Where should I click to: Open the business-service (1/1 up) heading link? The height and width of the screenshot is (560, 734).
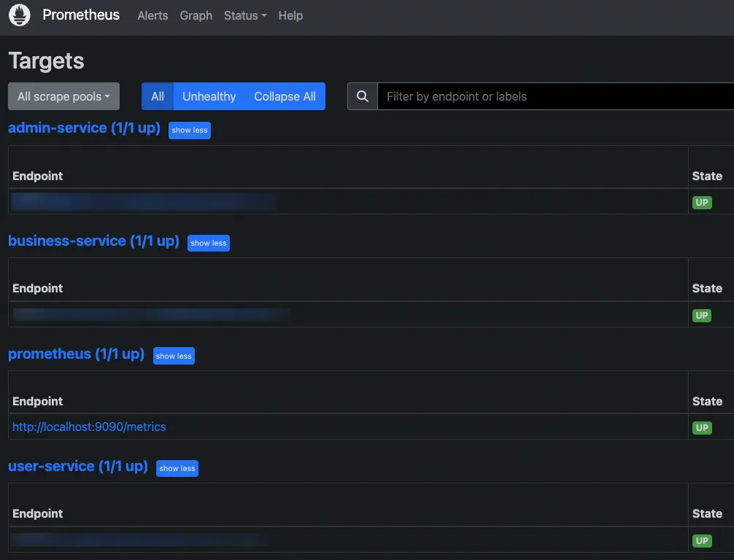[93, 241]
